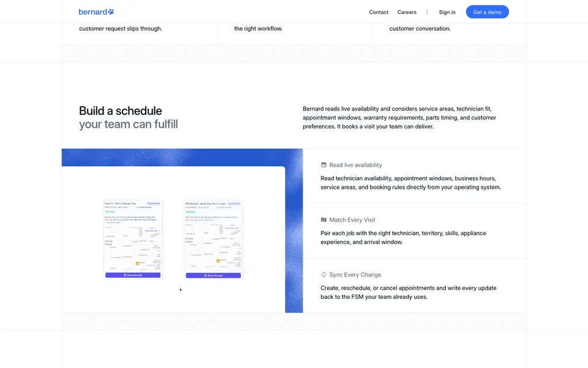
Task: Click the text 'your team can fulfill'
Action: click(128, 125)
